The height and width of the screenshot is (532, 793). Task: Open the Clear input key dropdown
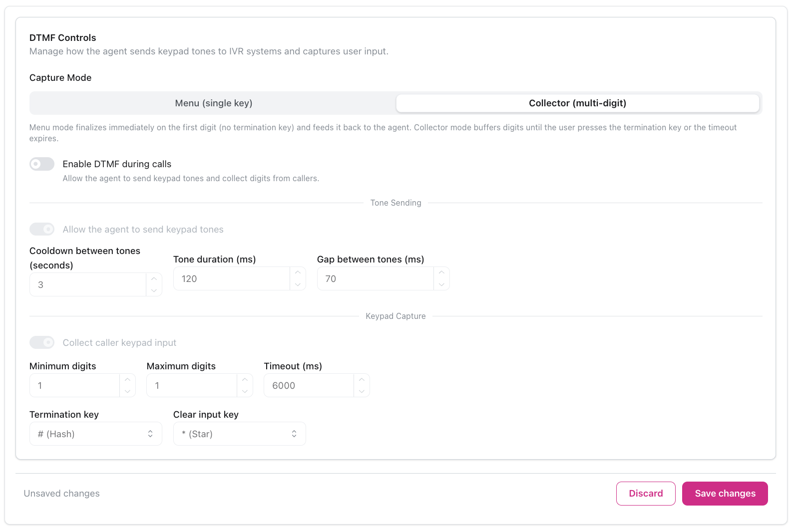pos(239,434)
